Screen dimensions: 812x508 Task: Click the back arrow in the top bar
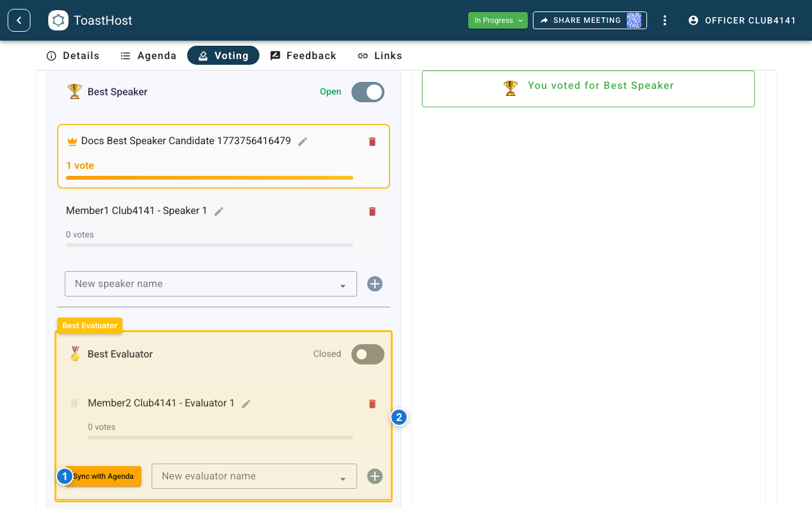pos(18,20)
